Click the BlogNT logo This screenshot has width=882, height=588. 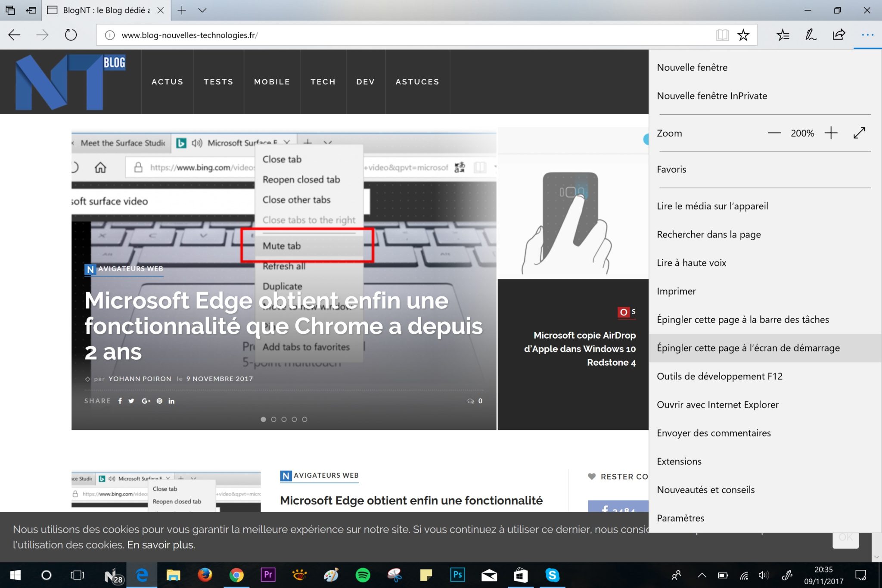pyautogui.click(x=70, y=82)
